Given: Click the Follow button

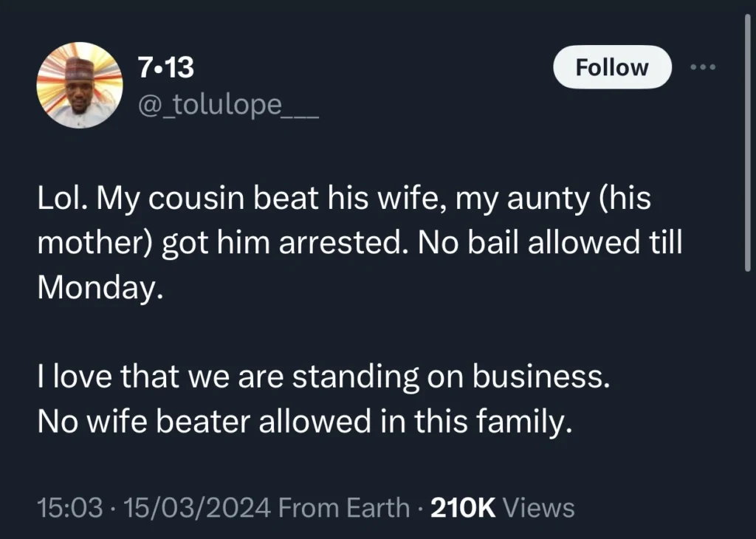Looking at the screenshot, I should [x=611, y=66].
